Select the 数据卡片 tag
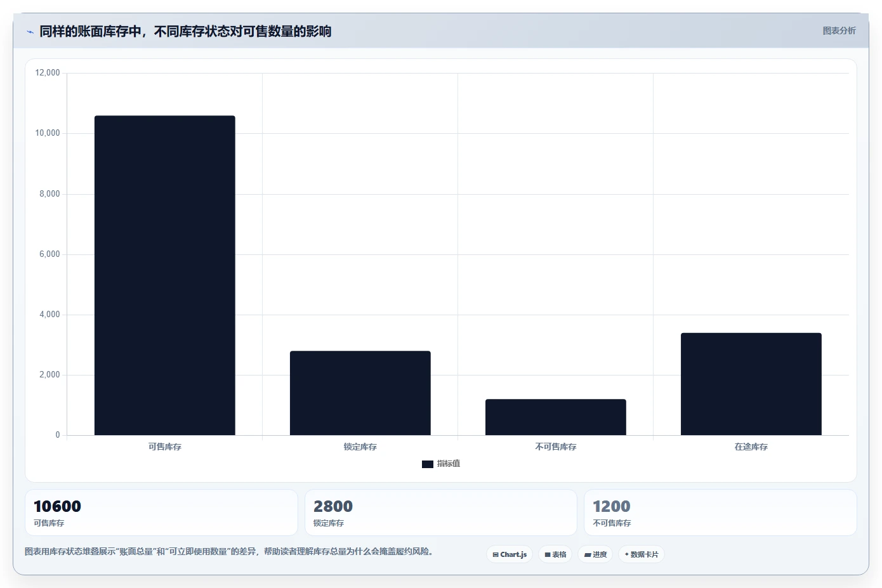Viewport: 882px width, 588px height. (642, 554)
